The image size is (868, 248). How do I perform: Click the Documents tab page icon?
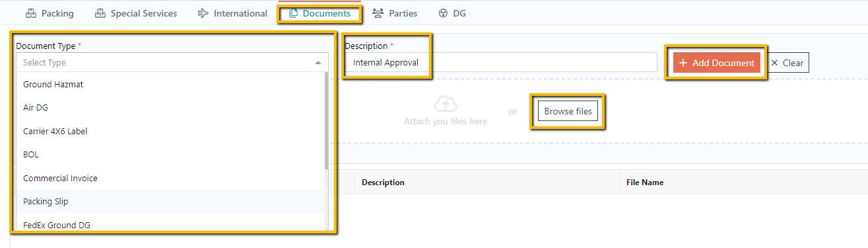point(294,13)
